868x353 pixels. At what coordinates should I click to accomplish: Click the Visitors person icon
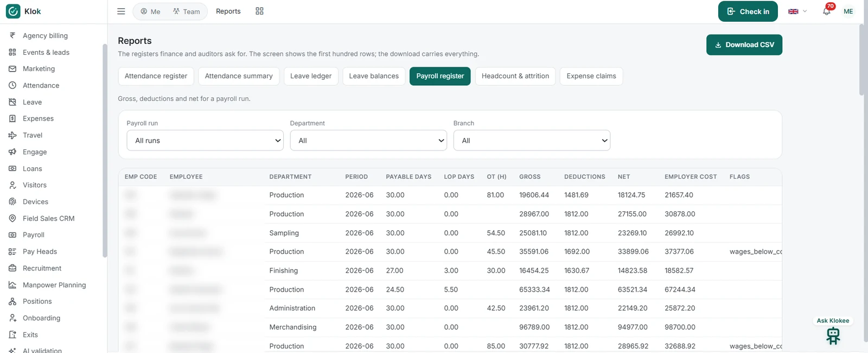coord(12,185)
